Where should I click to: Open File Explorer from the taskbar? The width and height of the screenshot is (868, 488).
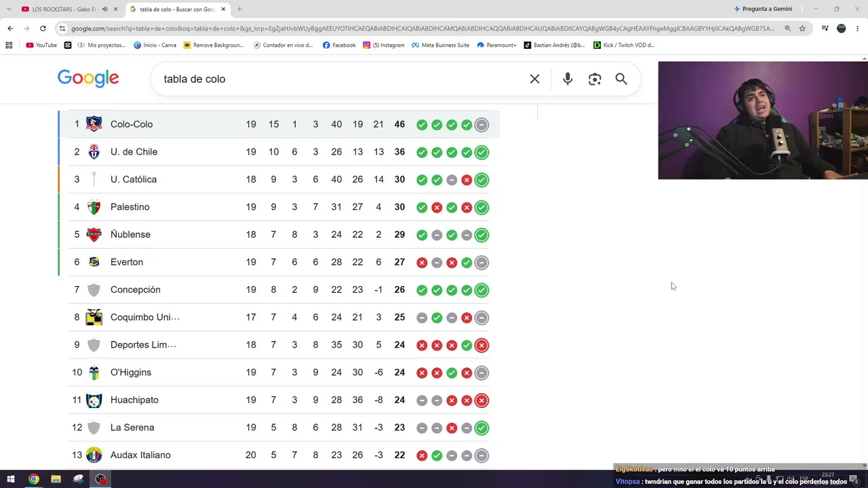pos(56,479)
